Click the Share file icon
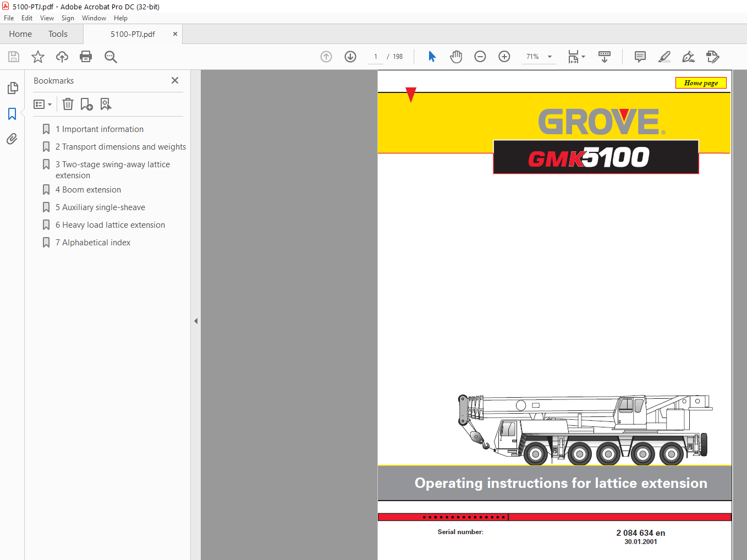Image resolution: width=747 pixels, height=560 pixels. point(713,57)
